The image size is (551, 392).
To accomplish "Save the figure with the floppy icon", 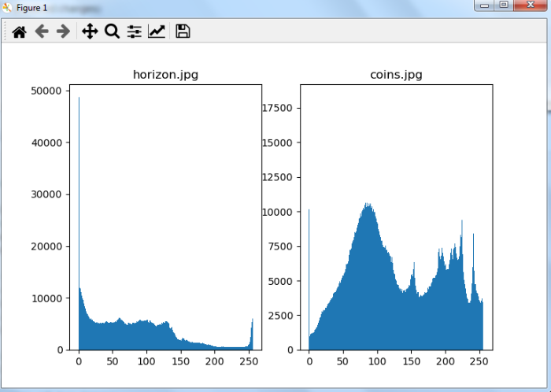I will [183, 31].
